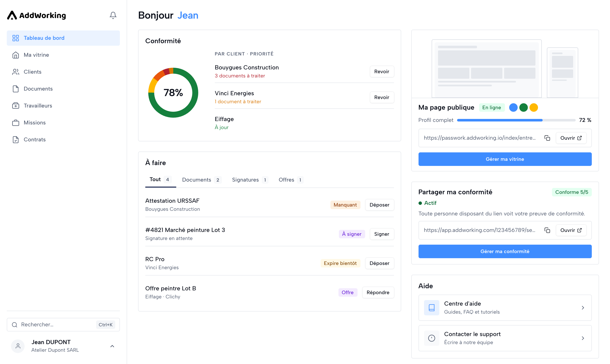Click the Contacter le support icon
This screenshot has width=610, height=364.
coord(431,338)
